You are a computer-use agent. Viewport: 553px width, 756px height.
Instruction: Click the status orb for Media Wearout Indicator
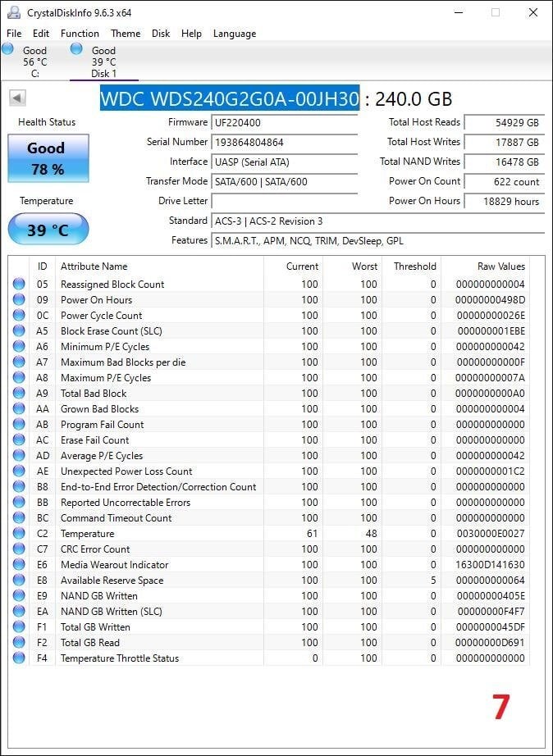[19, 565]
